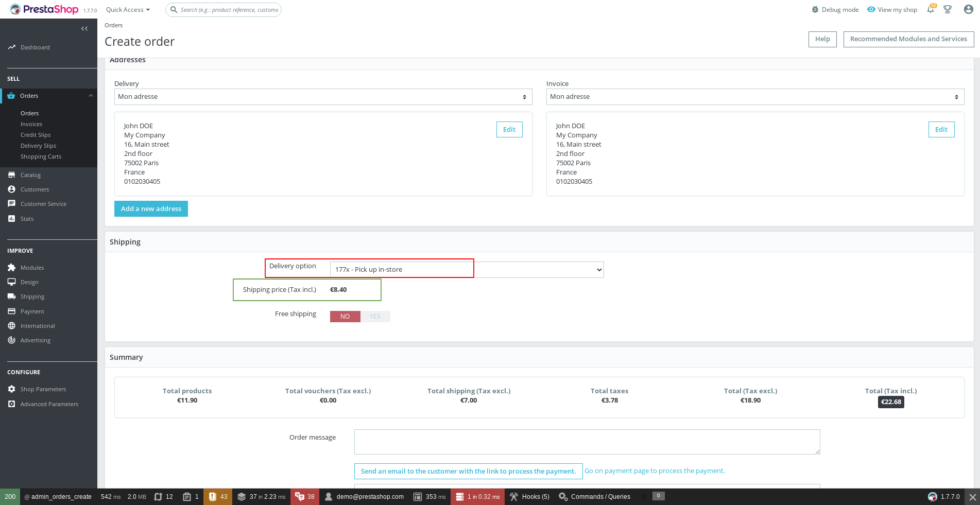The height and width of the screenshot is (505, 980).
Task: Open the Stats panel icon
Action: (x=11, y=218)
